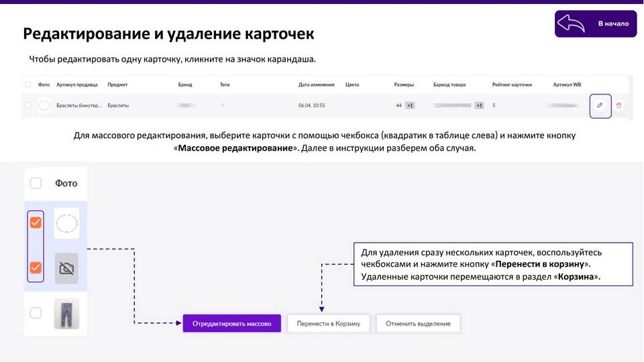
Task: Click the +1 badge next to size 44
Action: 410,105
